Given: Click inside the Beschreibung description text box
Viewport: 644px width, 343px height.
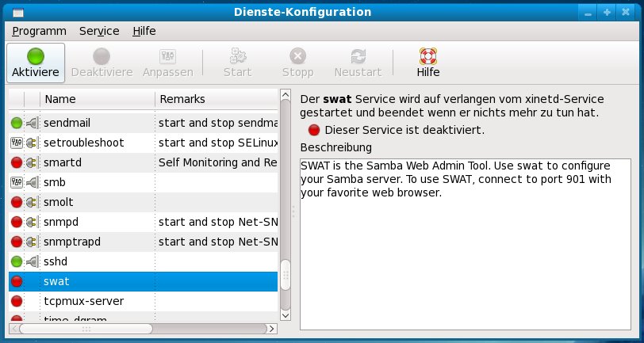Looking at the screenshot, I should tap(465, 253).
